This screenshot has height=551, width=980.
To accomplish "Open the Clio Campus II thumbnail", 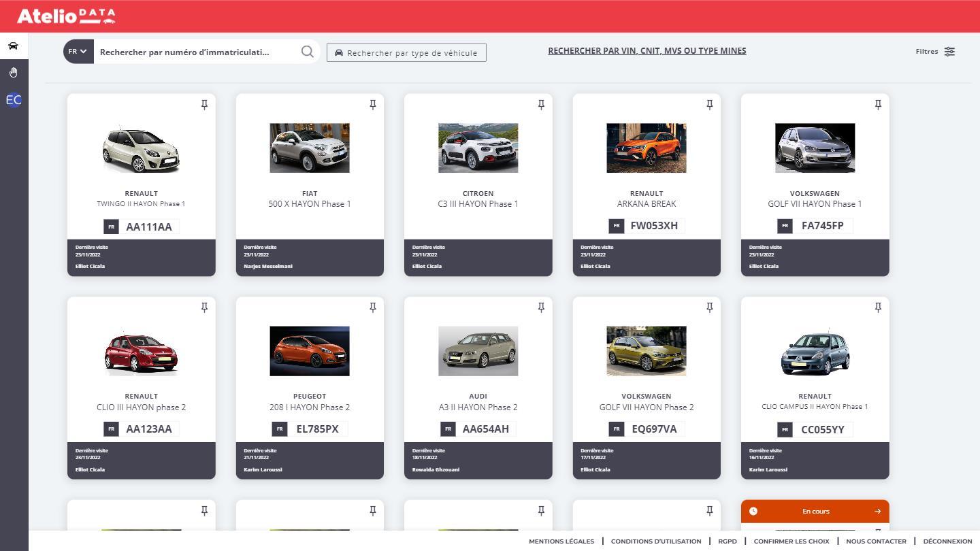I will point(815,351).
